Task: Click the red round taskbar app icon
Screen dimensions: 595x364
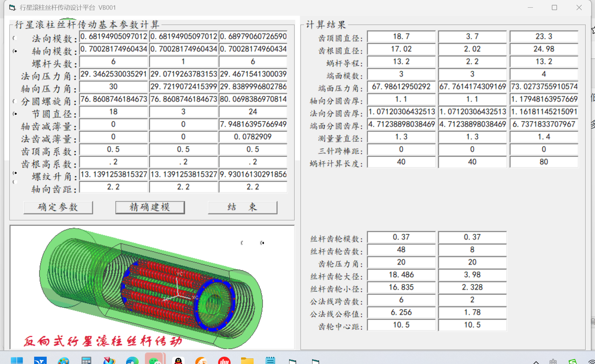Action: click(224, 361)
